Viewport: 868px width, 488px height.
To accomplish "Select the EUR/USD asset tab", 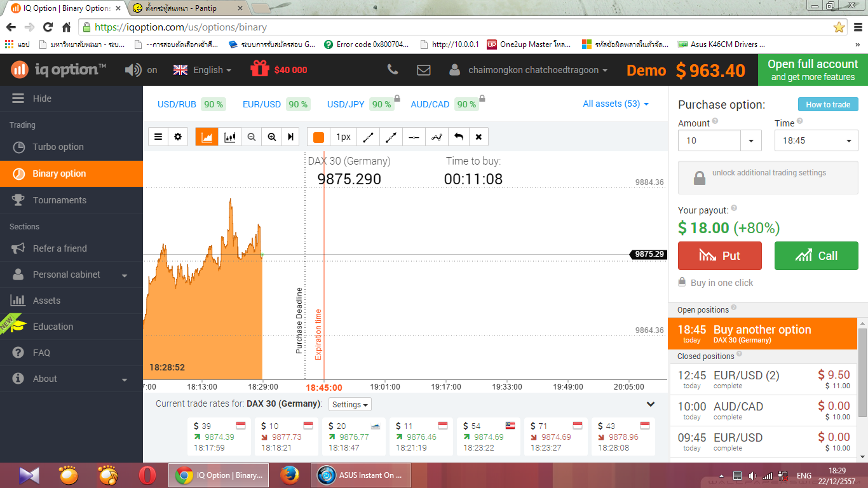I will 276,104.
